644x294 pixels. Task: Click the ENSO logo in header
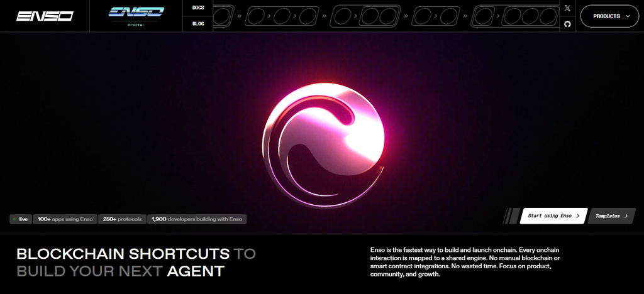(x=45, y=16)
